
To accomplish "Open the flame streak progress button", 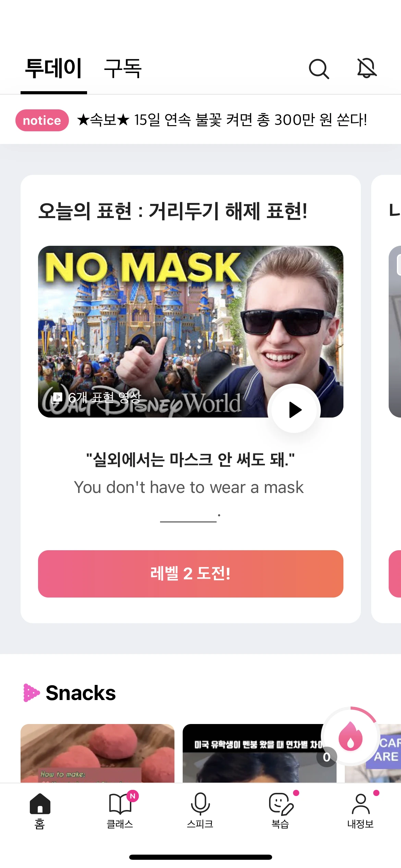I will 350,737.
